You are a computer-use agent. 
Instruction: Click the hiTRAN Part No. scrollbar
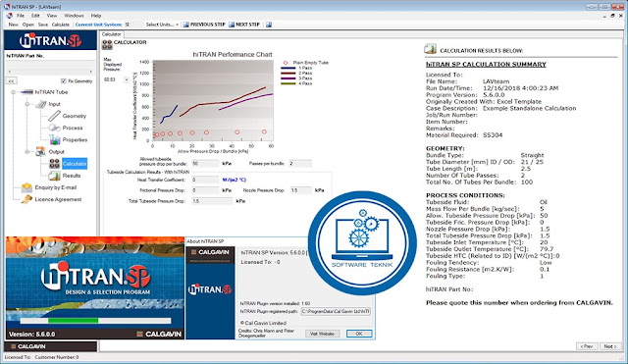pyautogui.click(x=50, y=72)
